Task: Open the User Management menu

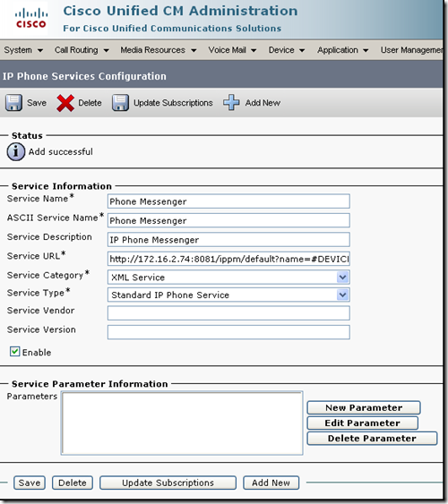Action: (411, 50)
